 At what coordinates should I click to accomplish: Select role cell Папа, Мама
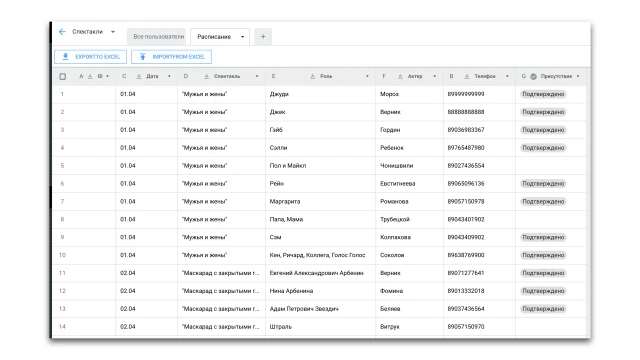320,220
